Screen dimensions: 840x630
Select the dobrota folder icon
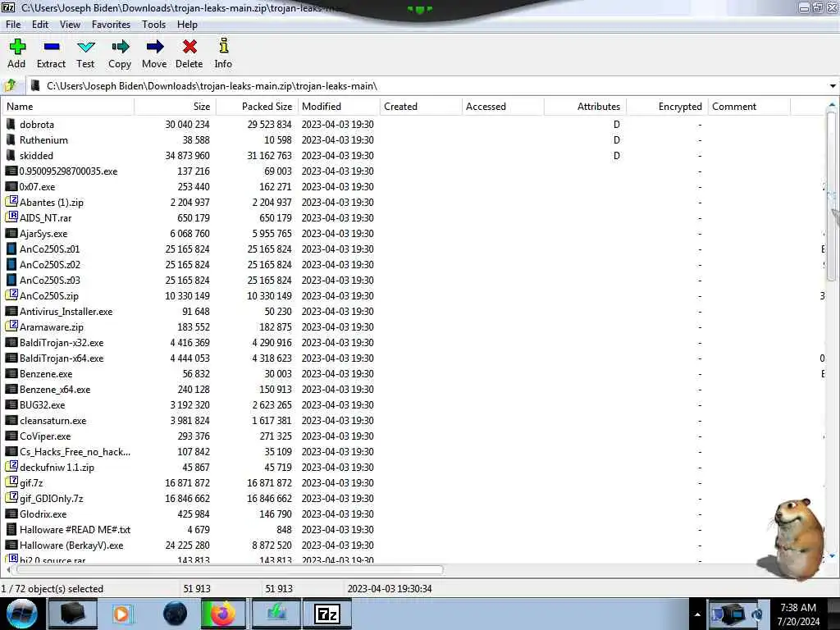coord(11,125)
